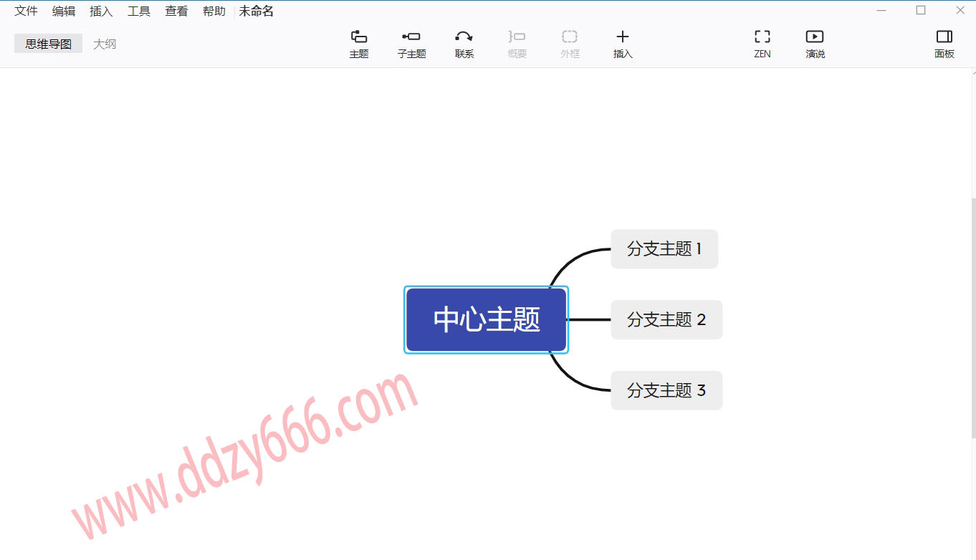976x560 pixels.
Task: Open the 编辑 menu
Action: coord(64,11)
